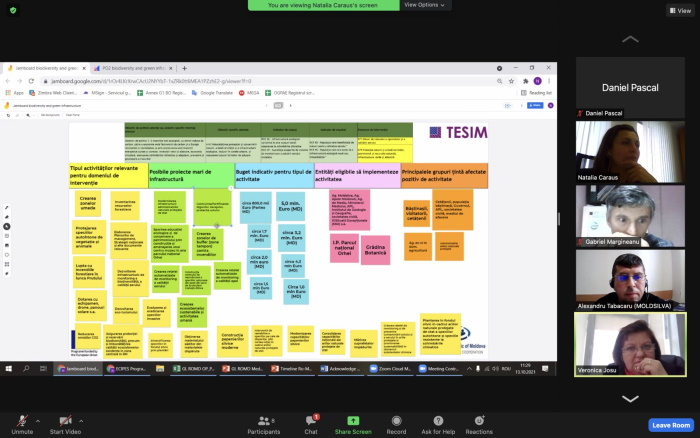Open the Acknowledge Word taskbar item

pyautogui.click(x=341, y=369)
